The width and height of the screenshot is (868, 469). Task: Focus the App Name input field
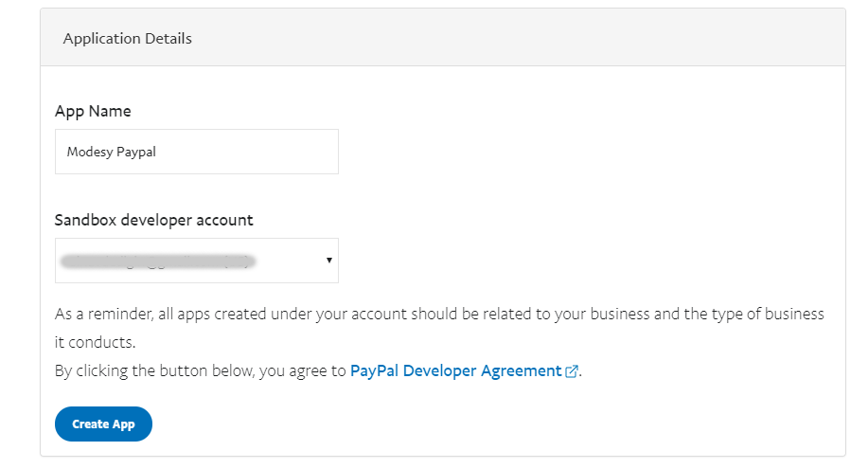(x=196, y=152)
